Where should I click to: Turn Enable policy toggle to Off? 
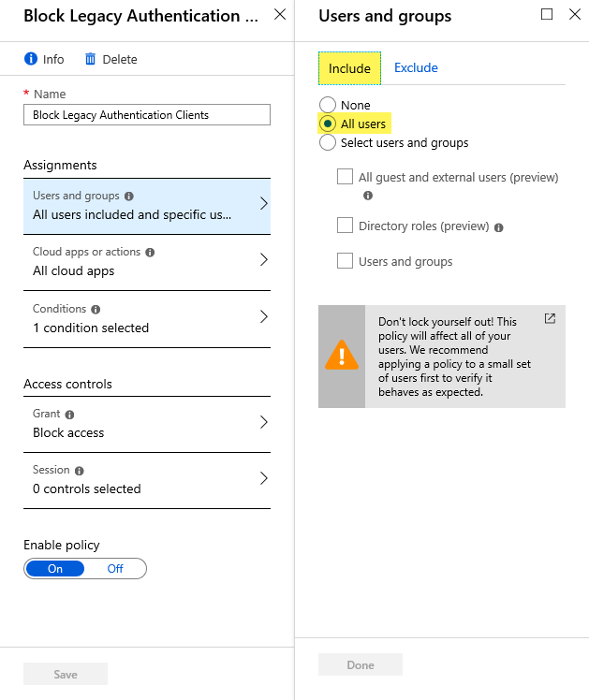click(x=115, y=568)
